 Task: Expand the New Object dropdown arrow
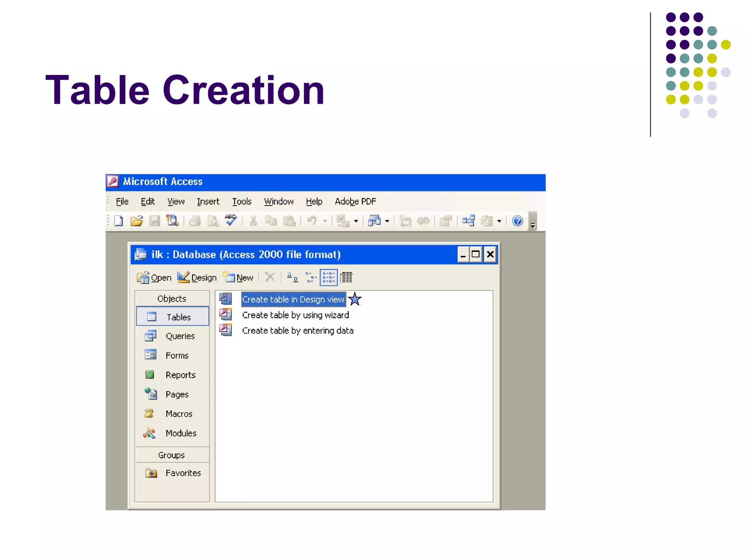tap(499, 221)
